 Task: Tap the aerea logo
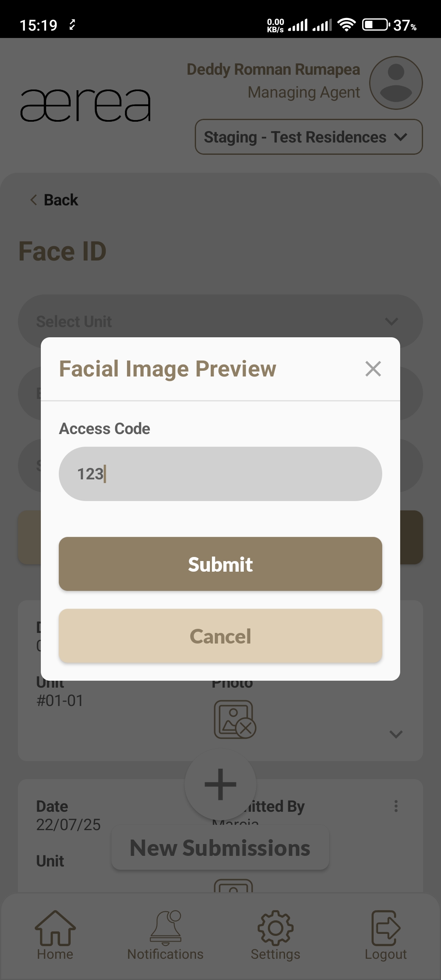tap(86, 105)
